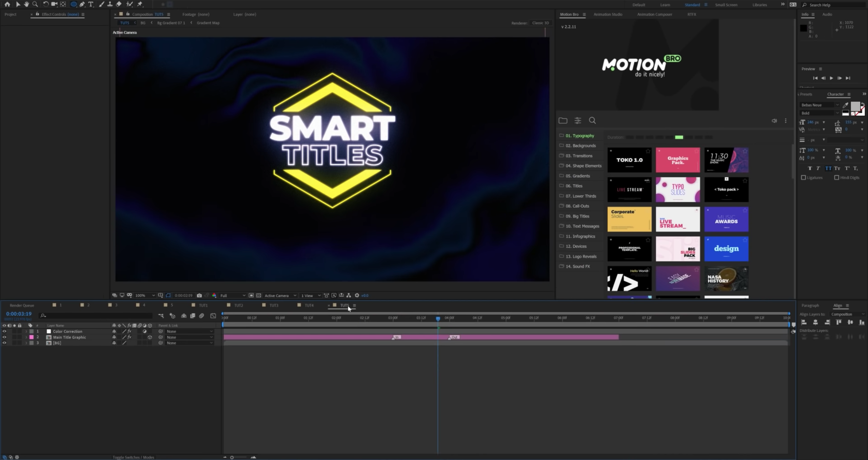Image resolution: width=868 pixels, height=460 pixels.
Task: Select the Puppet Pin tool
Action: point(140,4)
